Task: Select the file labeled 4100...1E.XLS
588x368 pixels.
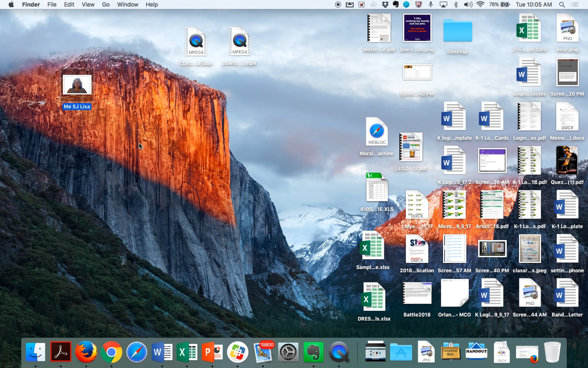Action: (x=377, y=187)
